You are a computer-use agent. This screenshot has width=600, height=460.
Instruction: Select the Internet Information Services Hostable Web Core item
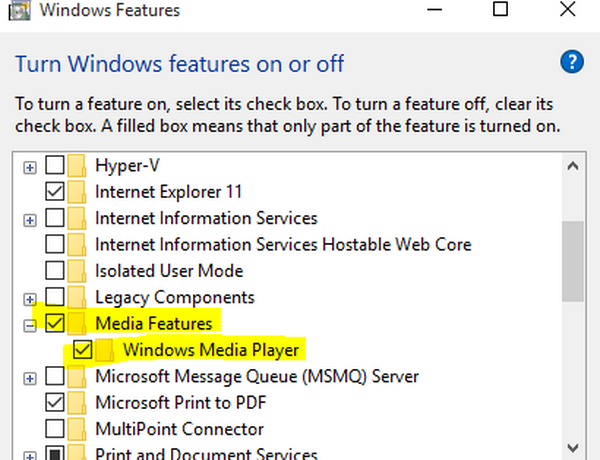283,244
